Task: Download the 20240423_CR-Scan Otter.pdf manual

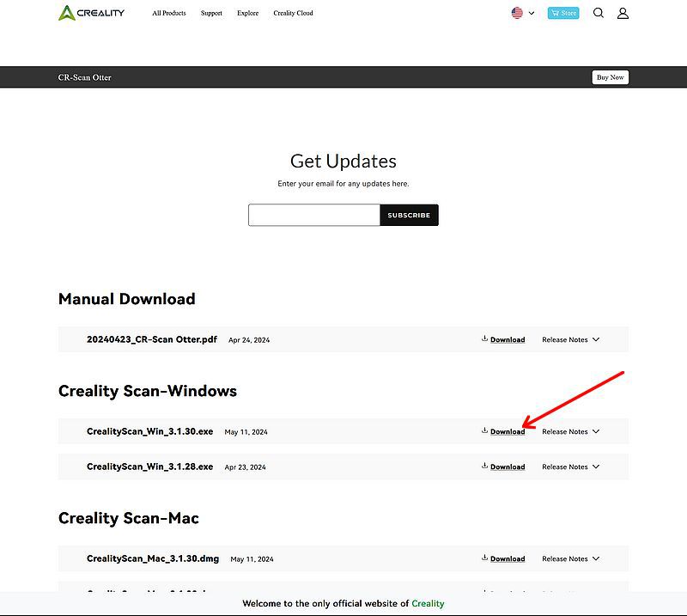Action: coord(508,339)
